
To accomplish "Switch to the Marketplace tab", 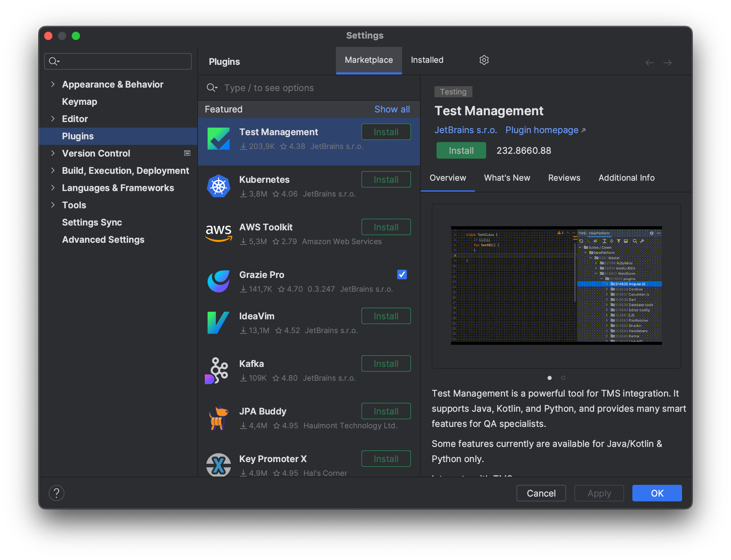I will [369, 60].
